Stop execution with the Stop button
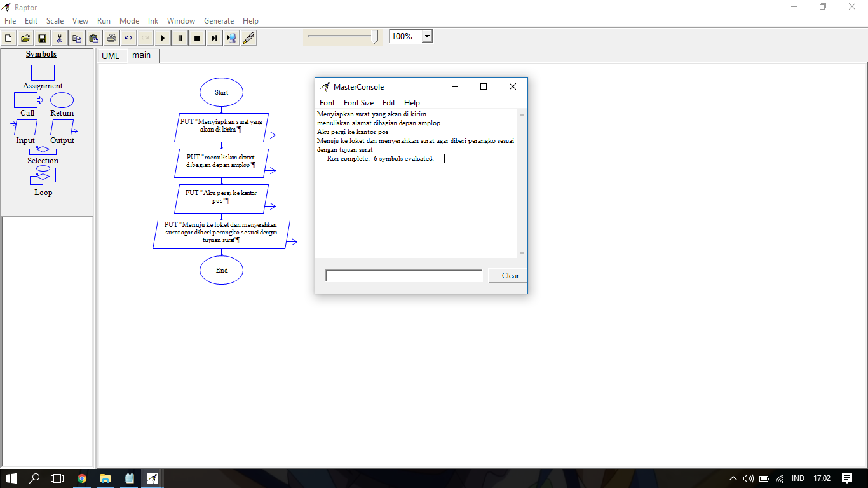The width and height of the screenshot is (868, 488). click(x=197, y=38)
